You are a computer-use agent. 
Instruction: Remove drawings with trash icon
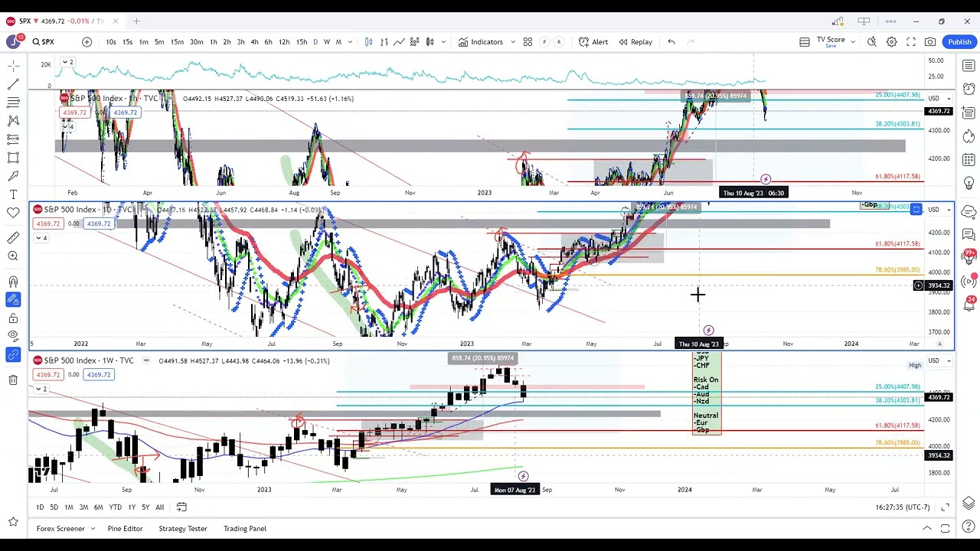click(13, 380)
